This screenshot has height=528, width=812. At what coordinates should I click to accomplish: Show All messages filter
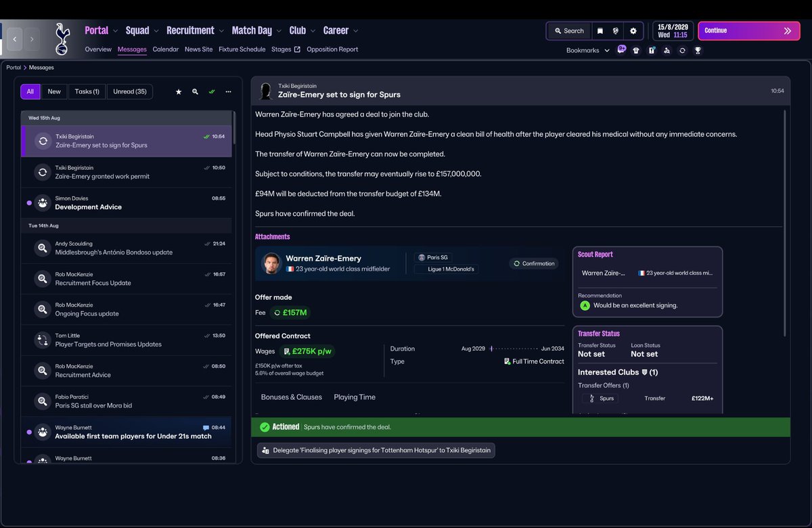click(x=30, y=91)
